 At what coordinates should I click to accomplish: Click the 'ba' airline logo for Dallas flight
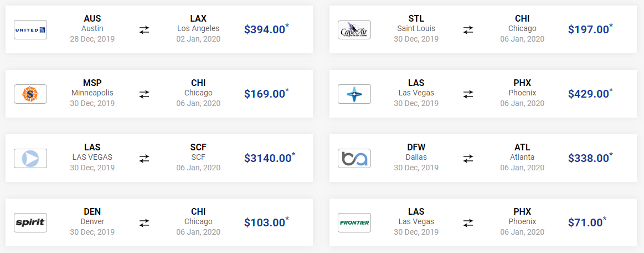tap(354, 158)
